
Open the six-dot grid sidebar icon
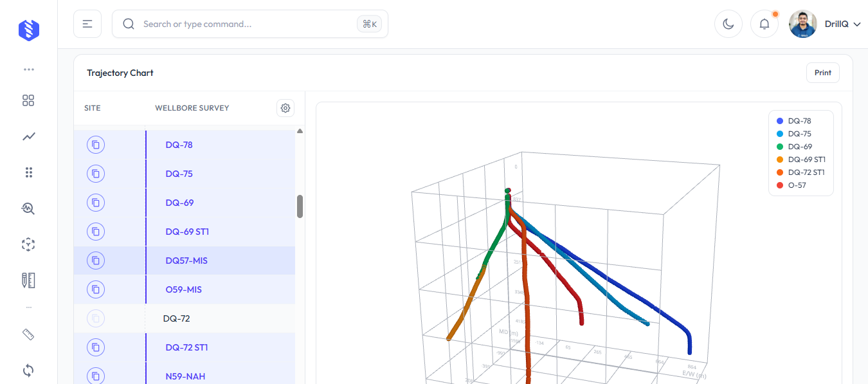tap(28, 172)
